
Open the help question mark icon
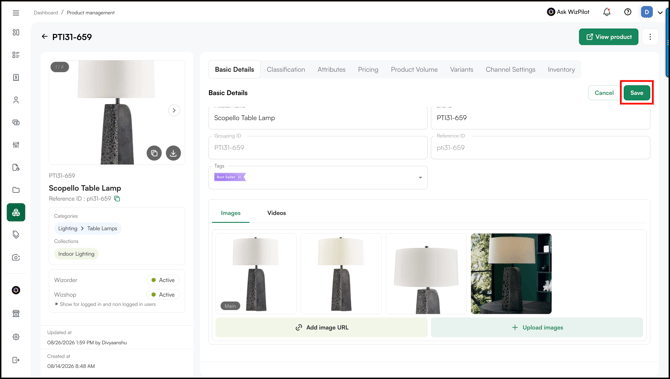[x=627, y=12]
